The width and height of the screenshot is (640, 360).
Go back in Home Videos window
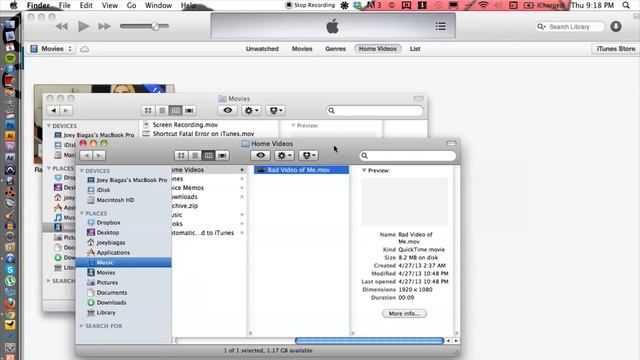pyautogui.click(x=86, y=156)
